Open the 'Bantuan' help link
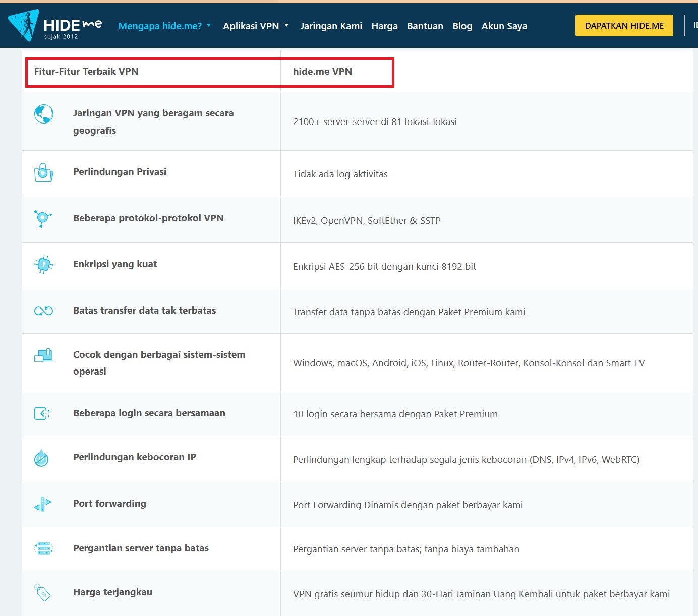698x616 pixels. pyautogui.click(x=425, y=26)
